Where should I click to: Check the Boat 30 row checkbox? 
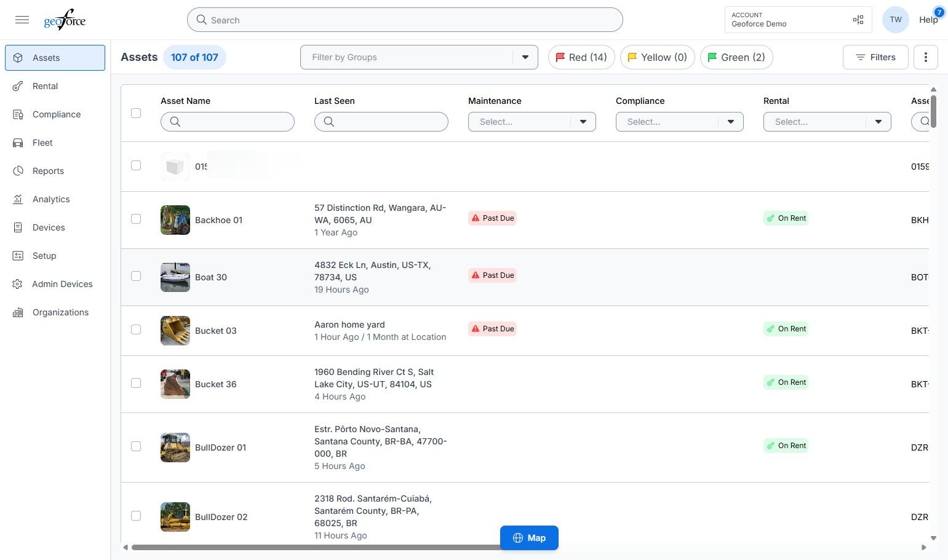click(136, 276)
